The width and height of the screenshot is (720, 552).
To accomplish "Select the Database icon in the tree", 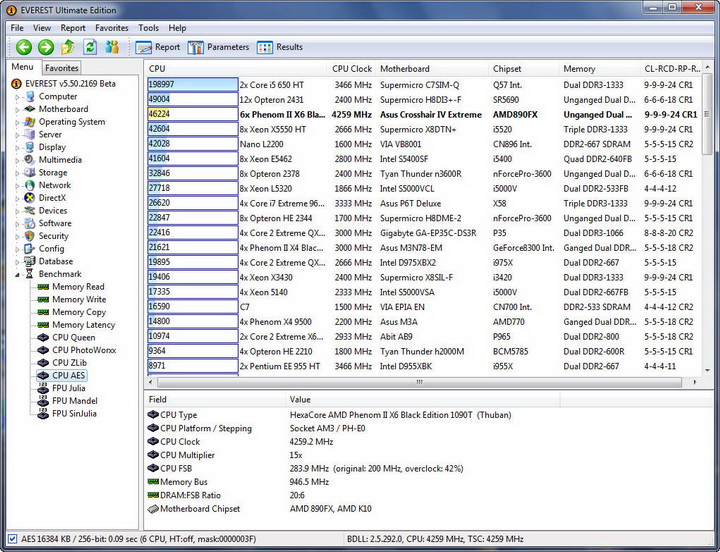I will point(30,261).
